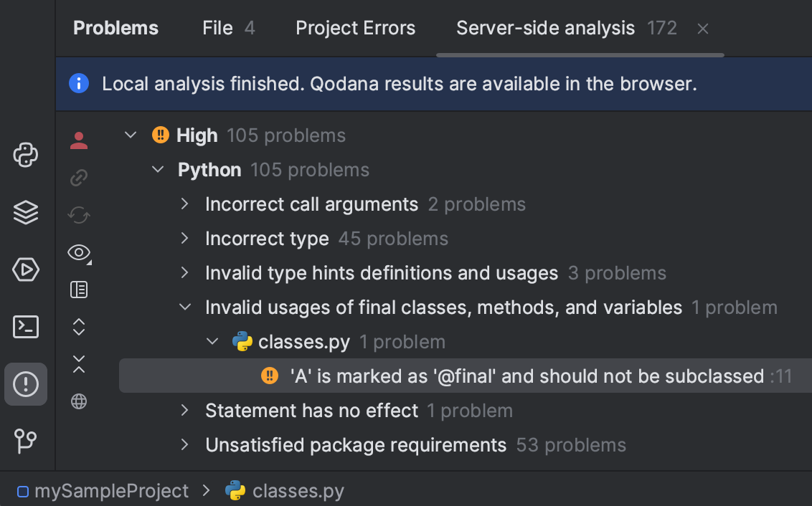Toggle the severity filter person icon
Image resolution: width=812 pixels, height=506 pixels.
(79, 140)
